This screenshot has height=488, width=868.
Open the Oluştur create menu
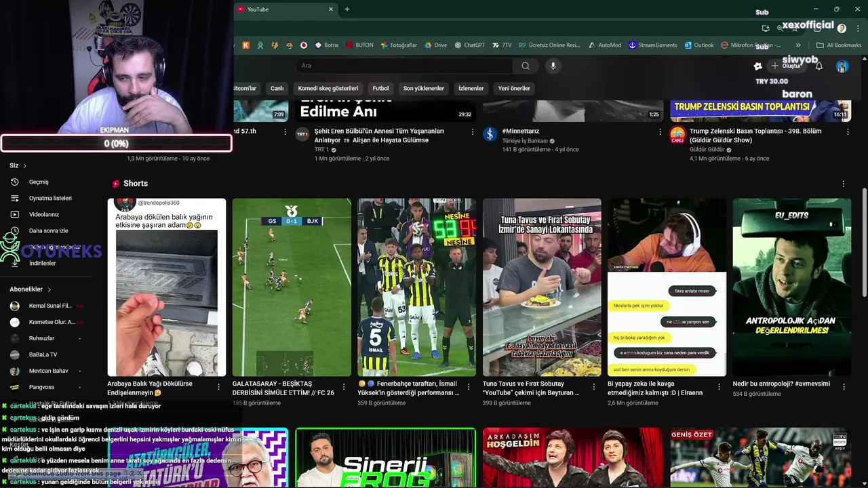(787, 66)
